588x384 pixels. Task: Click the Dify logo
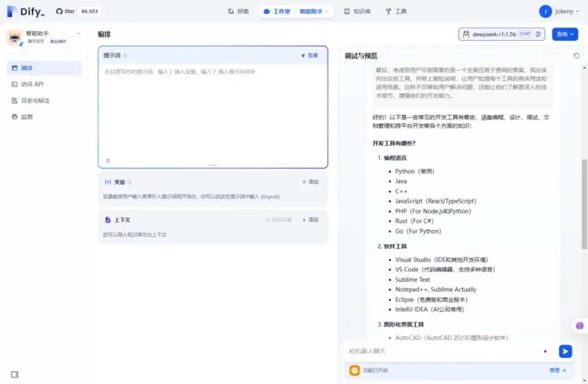tap(25, 11)
